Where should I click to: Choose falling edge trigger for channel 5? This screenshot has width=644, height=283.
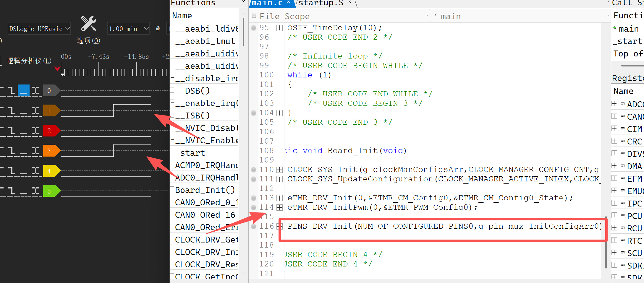pyautogui.click(x=12, y=191)
